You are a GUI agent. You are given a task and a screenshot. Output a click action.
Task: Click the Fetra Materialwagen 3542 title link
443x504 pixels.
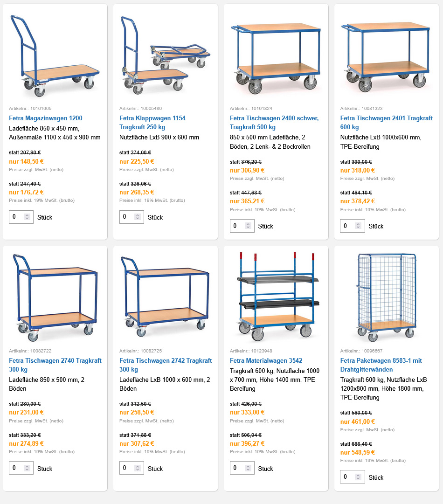click(266, 360)
